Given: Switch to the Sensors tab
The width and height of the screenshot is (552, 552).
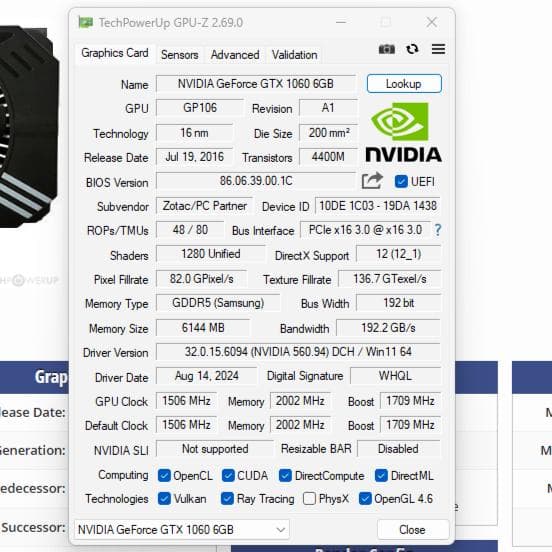Looking at the screenshot, I should [180, 55].
